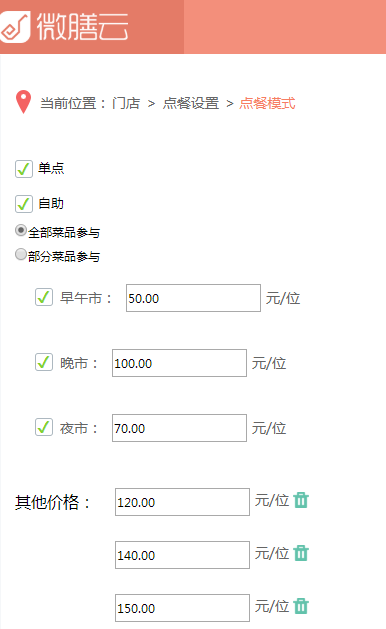Select the 全部菜品参与 radio button
This screenshot has width=386, height=629.
click(21, 230)
